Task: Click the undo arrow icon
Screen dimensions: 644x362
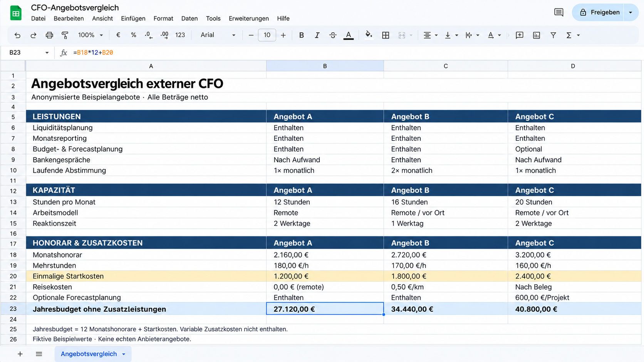Action: pyautogui.click(x=17, y=35)
